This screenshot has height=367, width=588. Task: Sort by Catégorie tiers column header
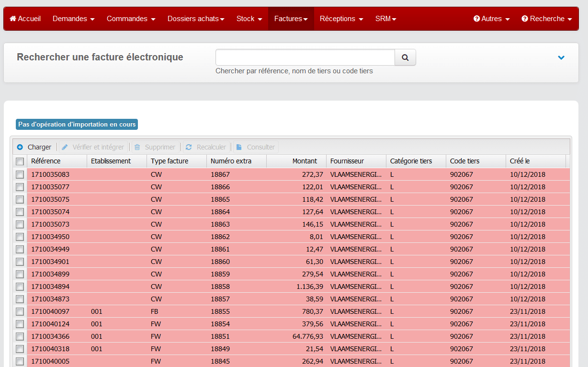click(x=416, y=161)
